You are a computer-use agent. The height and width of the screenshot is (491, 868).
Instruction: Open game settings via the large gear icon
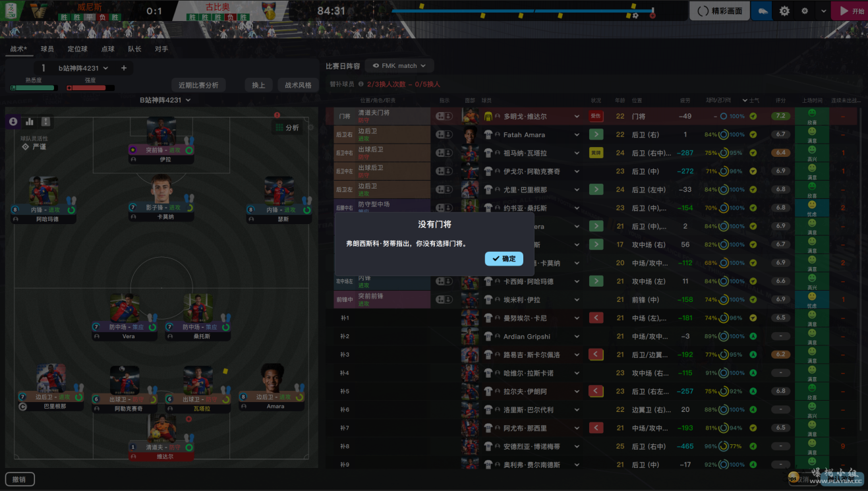(x=784, y=11)
